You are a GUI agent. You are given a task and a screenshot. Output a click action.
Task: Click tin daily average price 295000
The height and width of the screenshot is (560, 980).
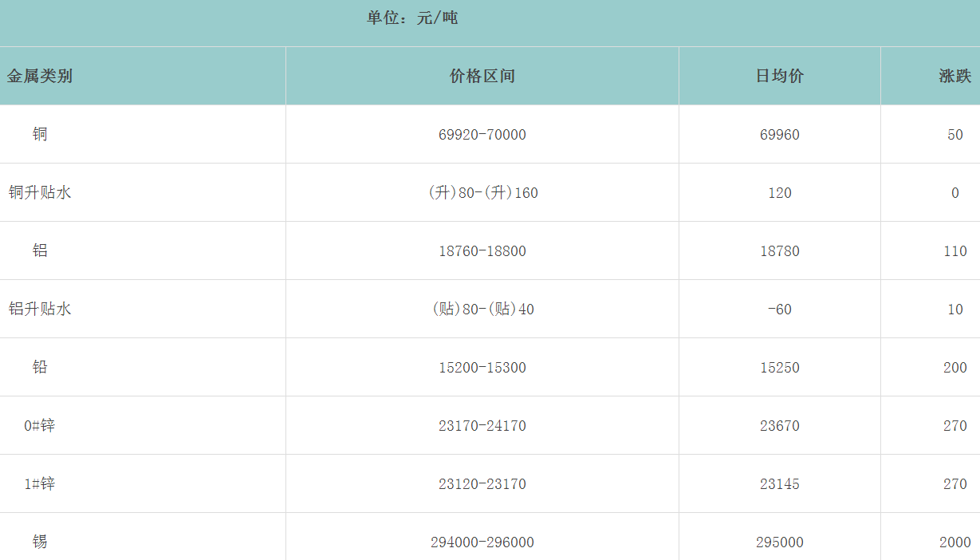tap(779, 542)
